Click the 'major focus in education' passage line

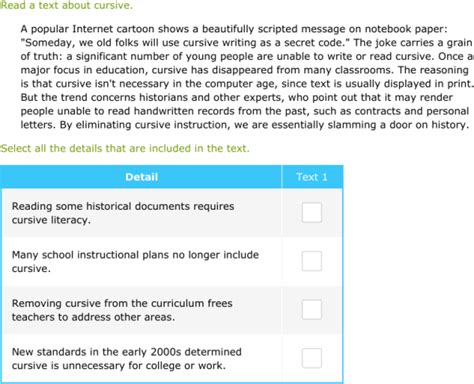tap(244, 70)
